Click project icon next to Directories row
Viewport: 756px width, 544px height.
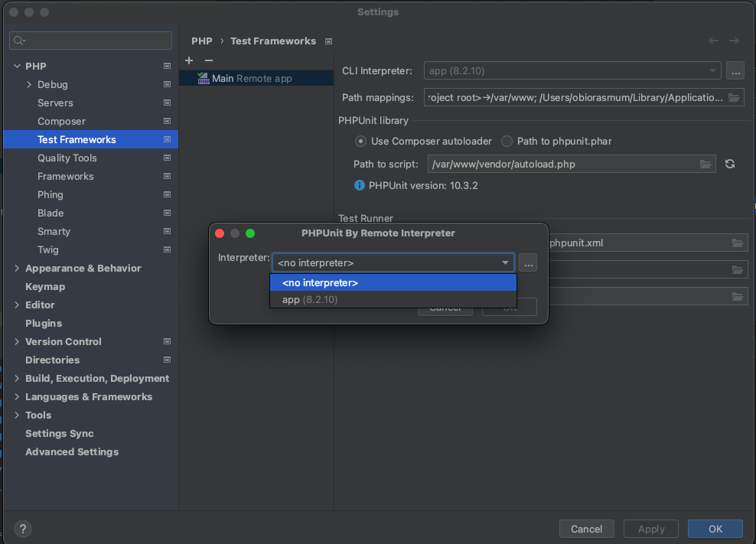point(167,360)
